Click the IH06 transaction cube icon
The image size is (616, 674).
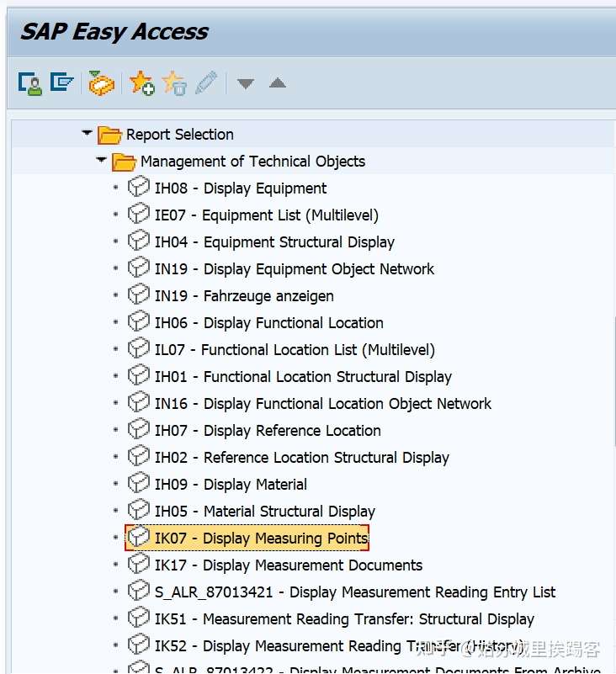pos(138,321)
